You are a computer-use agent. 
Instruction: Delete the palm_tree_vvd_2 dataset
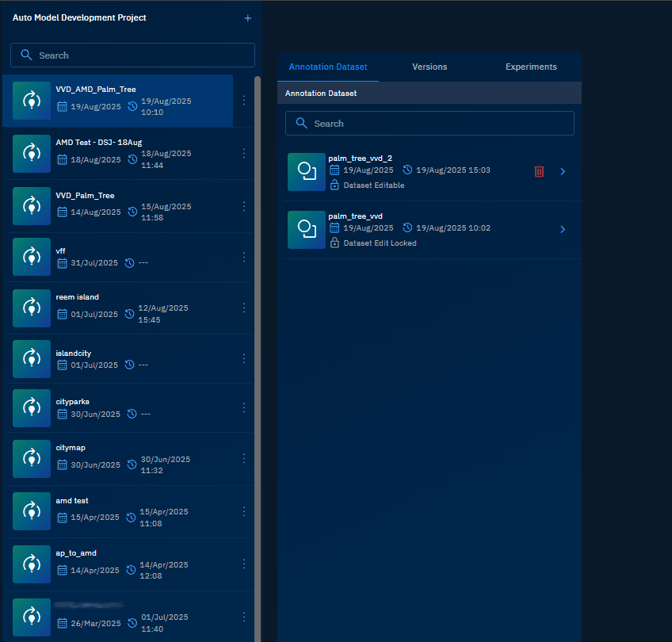click(x=539, y=171)
